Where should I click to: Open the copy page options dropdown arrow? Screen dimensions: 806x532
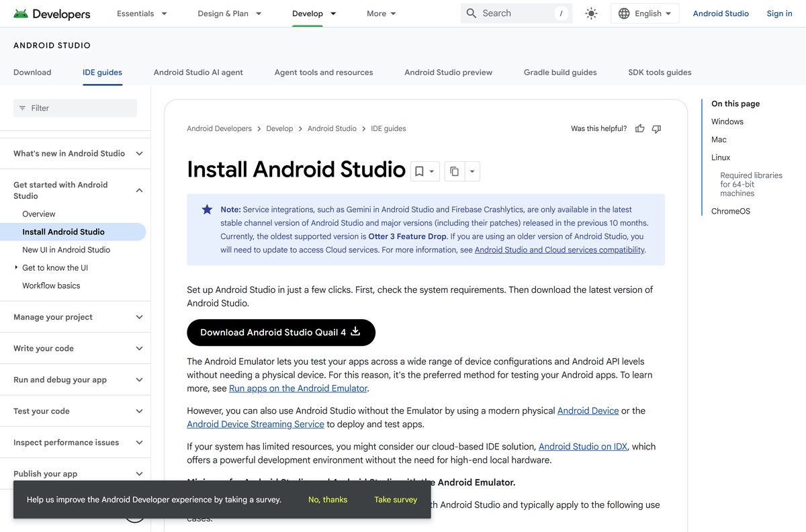472,171
